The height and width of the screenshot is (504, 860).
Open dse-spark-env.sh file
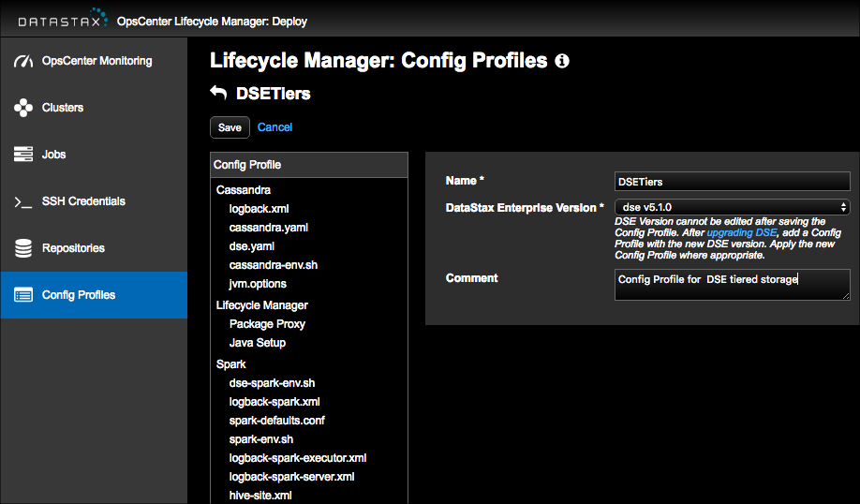tap(272, 383)
